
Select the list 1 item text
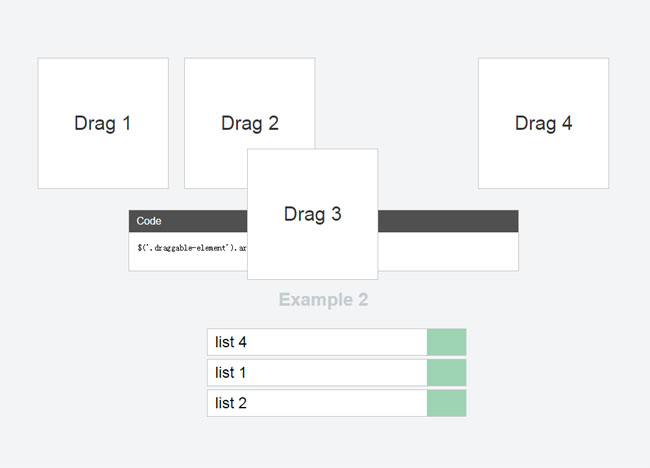click(230, 373)
